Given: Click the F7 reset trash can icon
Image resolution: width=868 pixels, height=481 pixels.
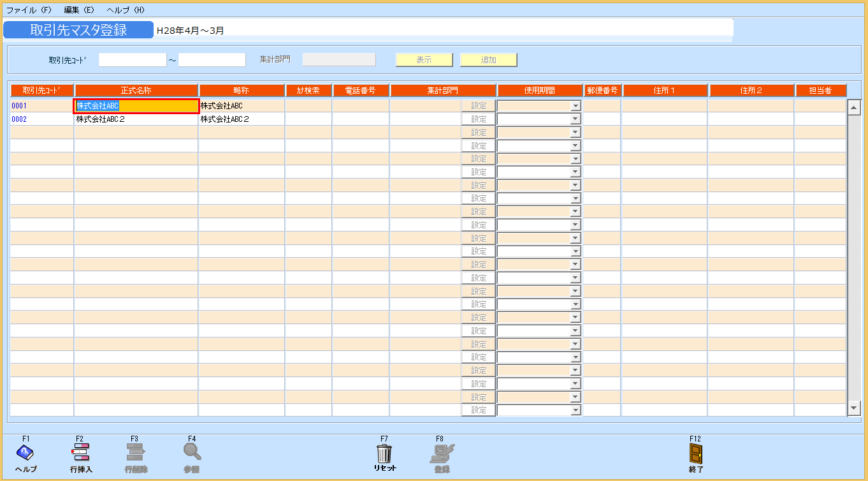Looking at the screenshot, I should (384, 453).
